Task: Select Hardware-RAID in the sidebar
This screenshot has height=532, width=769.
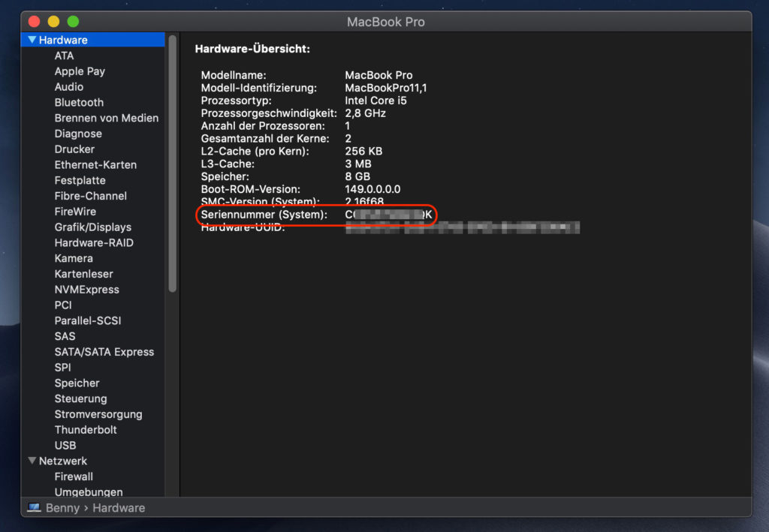Action: tap(94, 242)
